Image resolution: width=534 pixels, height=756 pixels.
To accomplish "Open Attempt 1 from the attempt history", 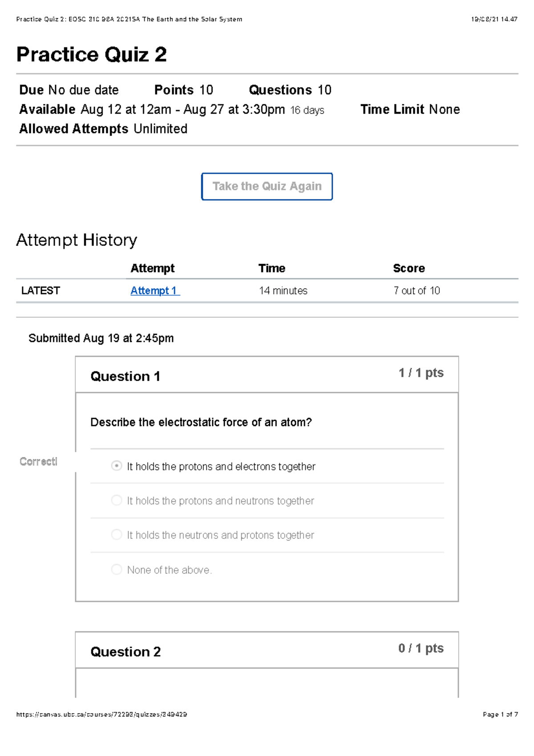I will [x=154, y=291].
